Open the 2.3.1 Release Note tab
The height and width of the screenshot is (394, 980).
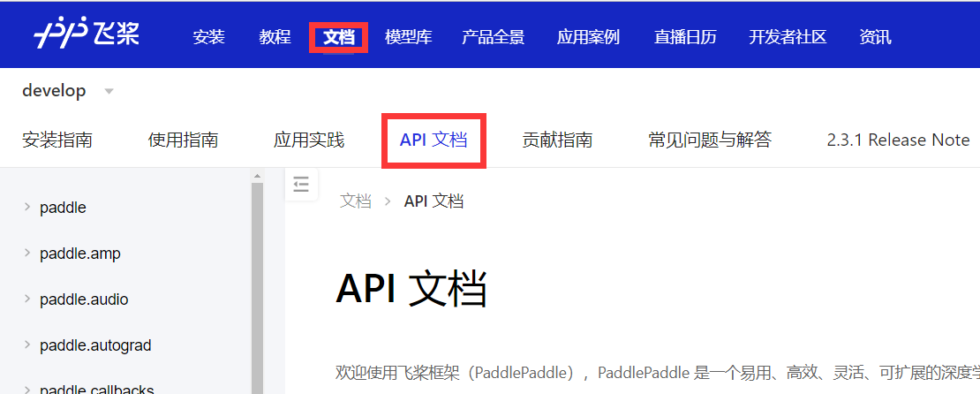click(x=898, y=140)
